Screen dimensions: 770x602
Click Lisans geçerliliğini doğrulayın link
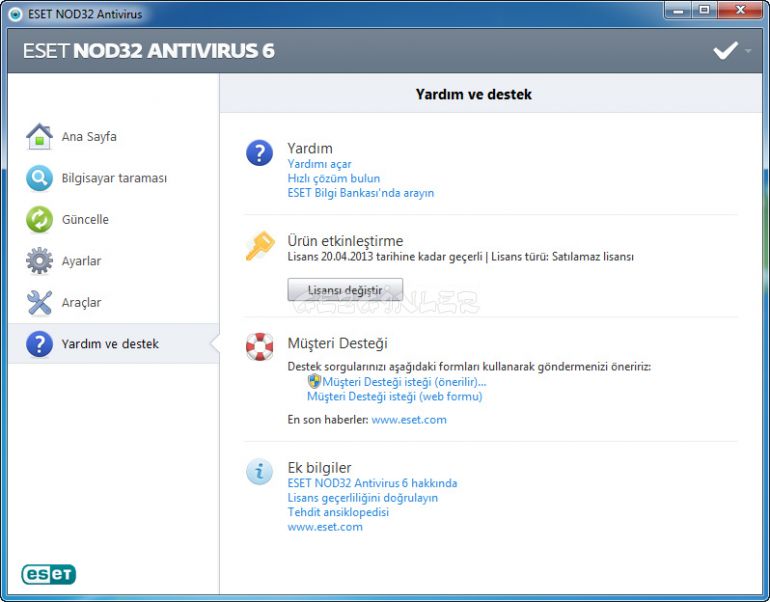tap(362, 498)
